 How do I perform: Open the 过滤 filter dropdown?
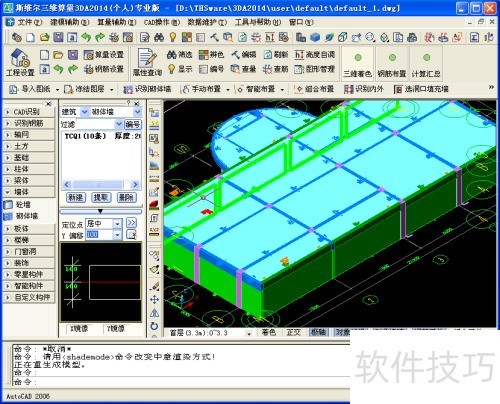(118, 124)
